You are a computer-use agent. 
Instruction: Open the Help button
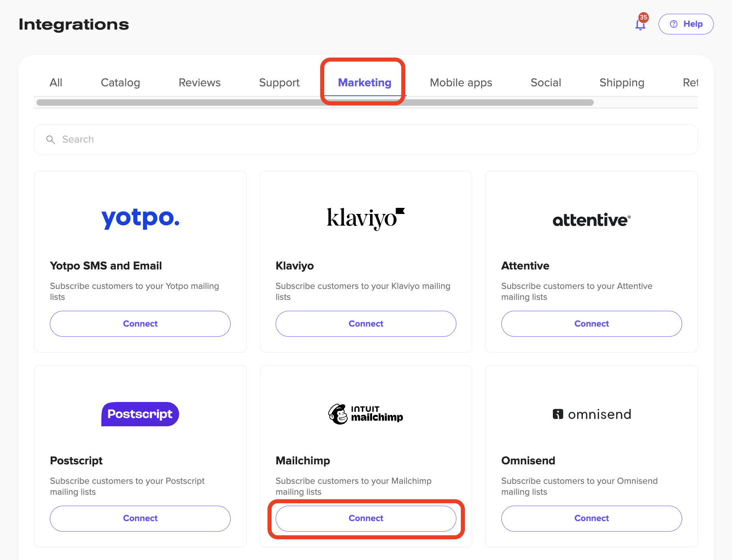point(686,24)
